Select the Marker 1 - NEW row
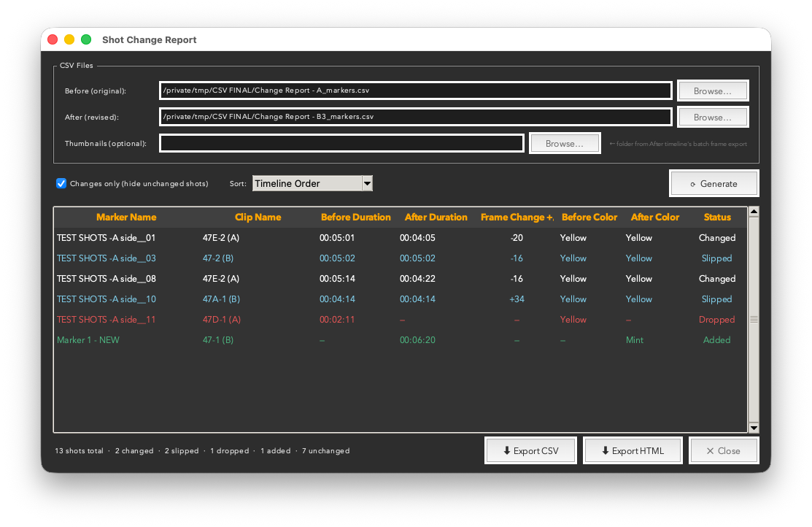The image size is (812, 527). pyautogui.click(x=401, y=340)
